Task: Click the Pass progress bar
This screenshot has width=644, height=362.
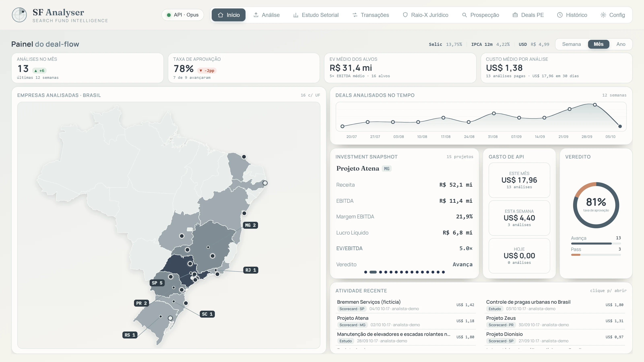Action: pyautogui.click(x=596, y=255)
